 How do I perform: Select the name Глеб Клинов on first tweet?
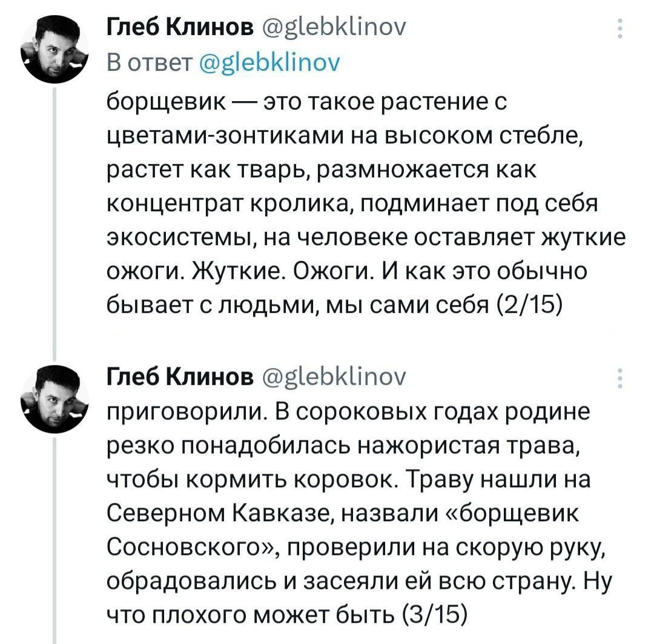[x=180, y=27]
